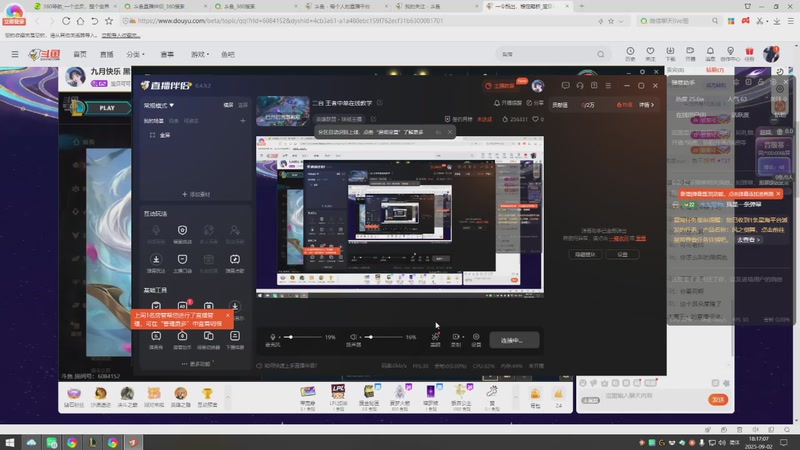Bookmark page with star in address bar
Viewport: 800px width, 450px height.
pyautogui.click(x=611, y=21)
